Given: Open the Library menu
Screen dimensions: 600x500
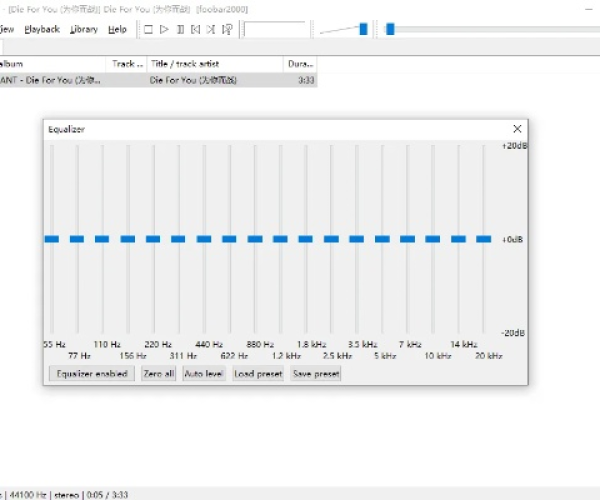Looking at the screenshot, I should click(x=84, y=29).
